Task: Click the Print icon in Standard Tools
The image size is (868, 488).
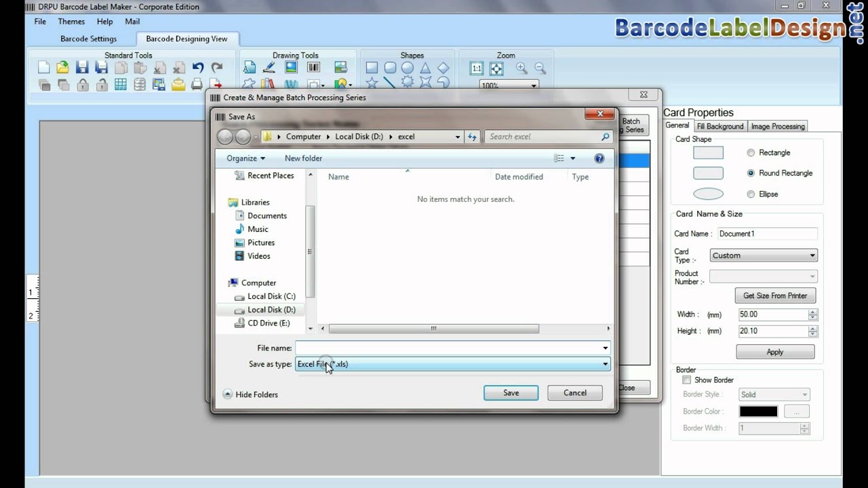Action: [197, 85]
